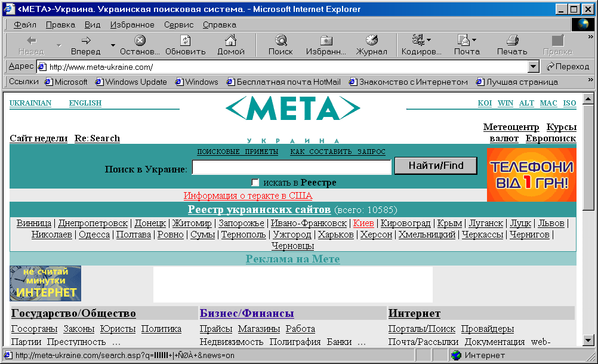Image resolution: width=598 pixels, height=364 pixels.
Task: Click the Internet zone globe icon in status bar
Action: pyautogui.click(x=456, y=355)
